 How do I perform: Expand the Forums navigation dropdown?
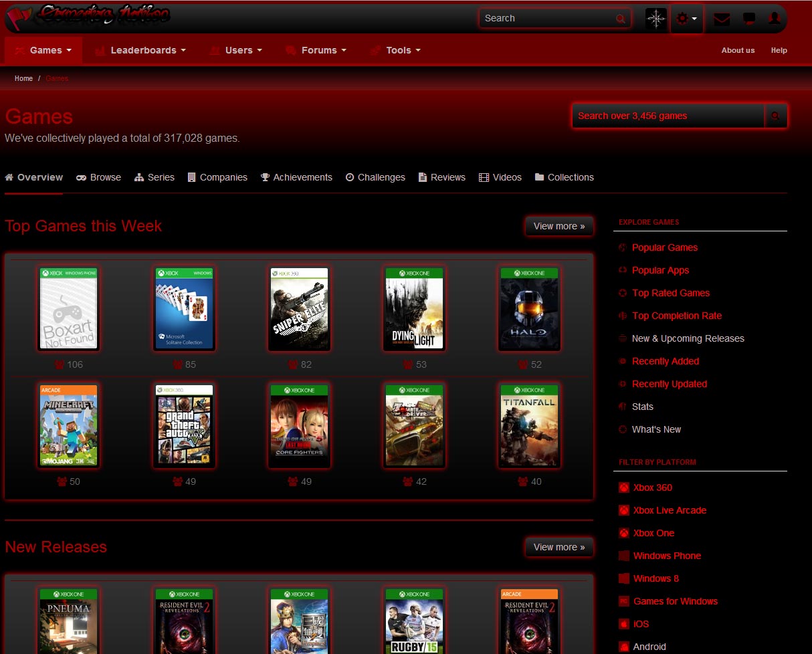[x=316, y=50]
